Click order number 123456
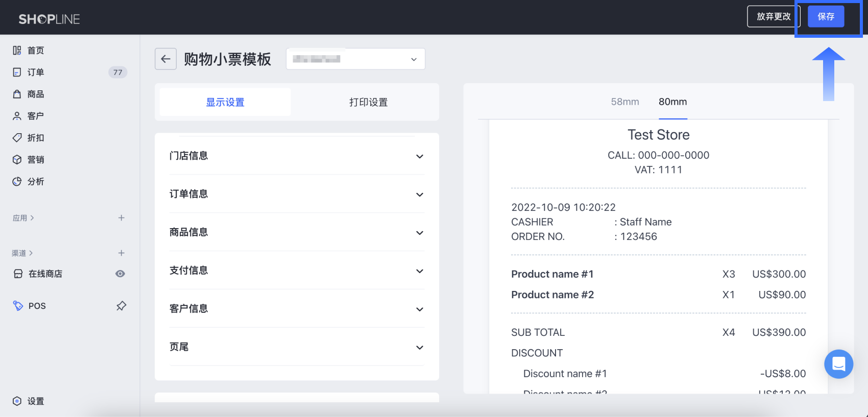 pyautogui.click(x=638, y=236)
